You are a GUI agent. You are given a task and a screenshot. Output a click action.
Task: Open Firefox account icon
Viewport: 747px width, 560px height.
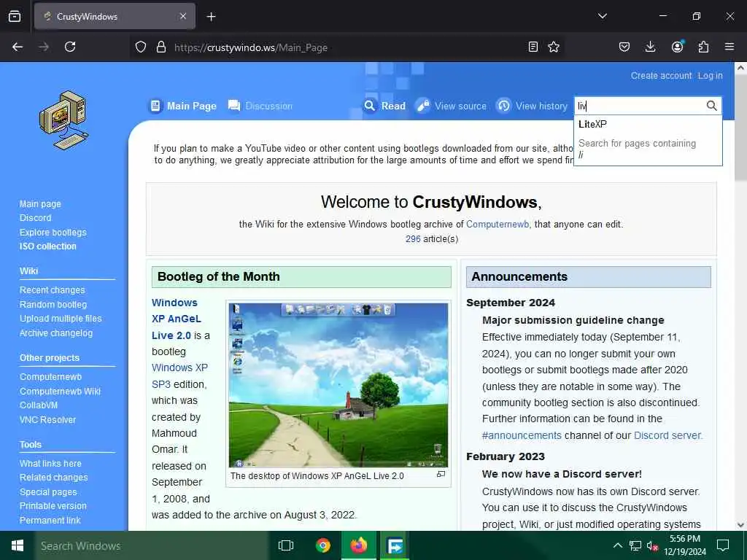pyautogui.click(x=677, y=47)
